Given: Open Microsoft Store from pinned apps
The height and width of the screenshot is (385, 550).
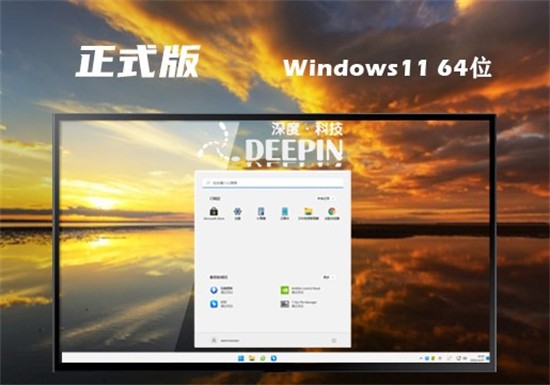Looking at the screenshot, I should (214, 213).
